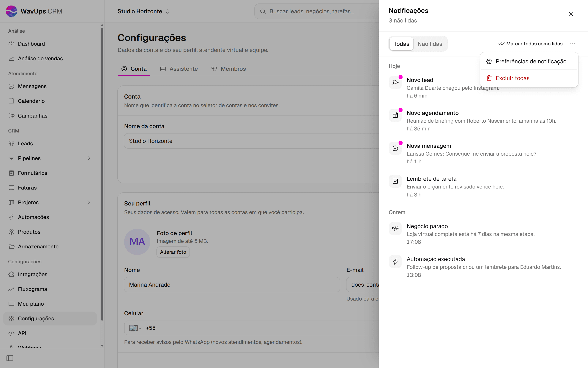
Task: Open Armazenamento in the sidebar
Action: 50,247
